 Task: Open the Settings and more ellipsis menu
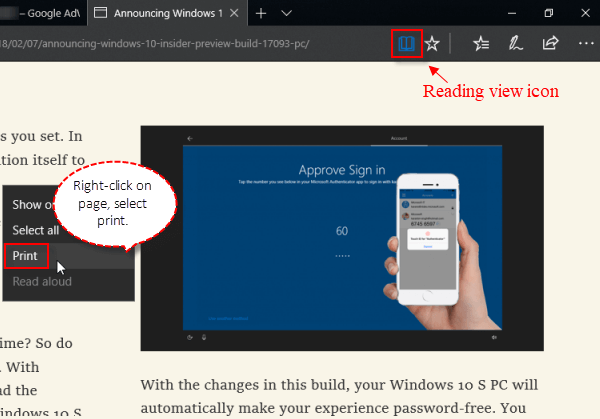click(x=586, y=44)
